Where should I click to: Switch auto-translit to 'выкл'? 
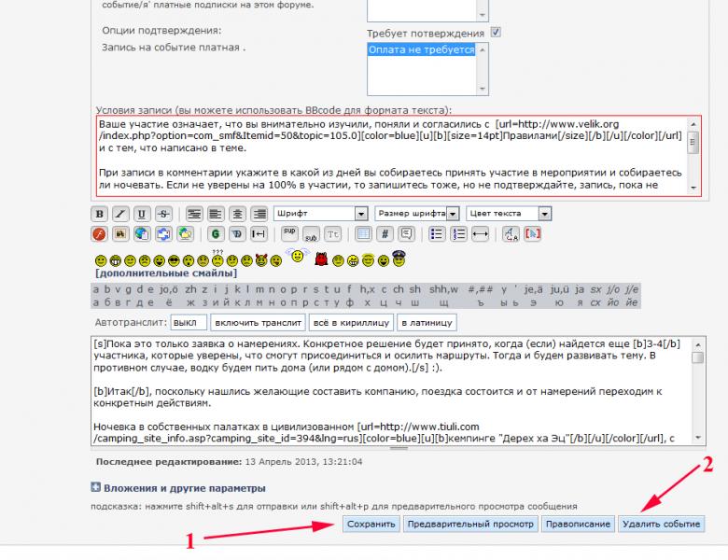coord(189,322)
